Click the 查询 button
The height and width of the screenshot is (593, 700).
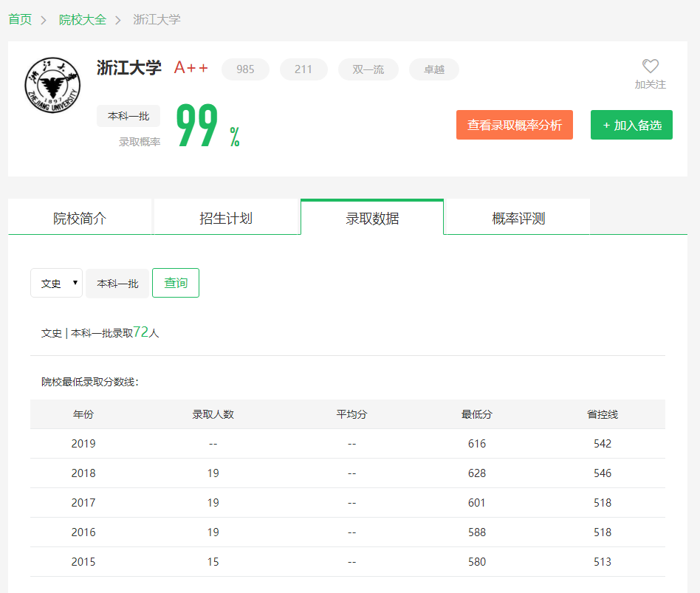[x=176, y=283]
